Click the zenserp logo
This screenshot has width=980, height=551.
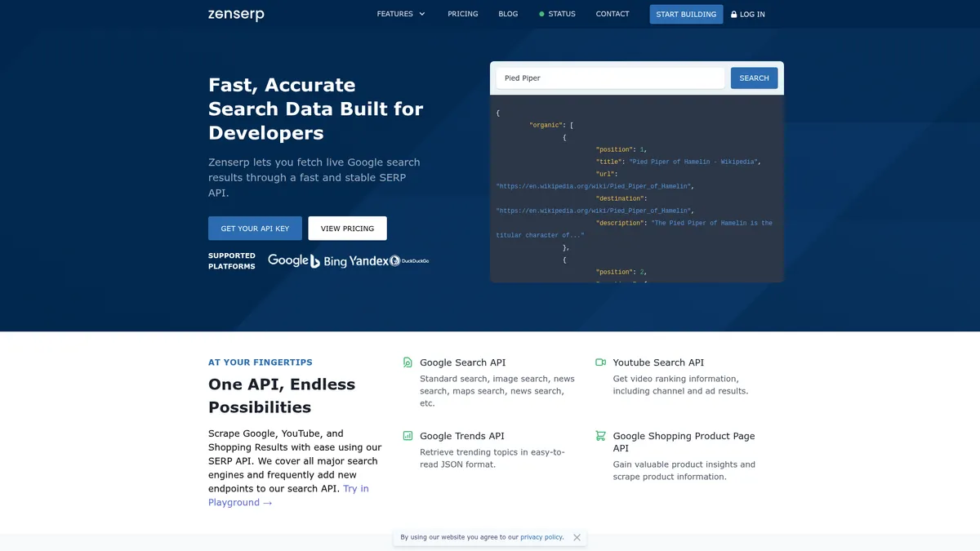pyautogui.click(x=236, y=14)
